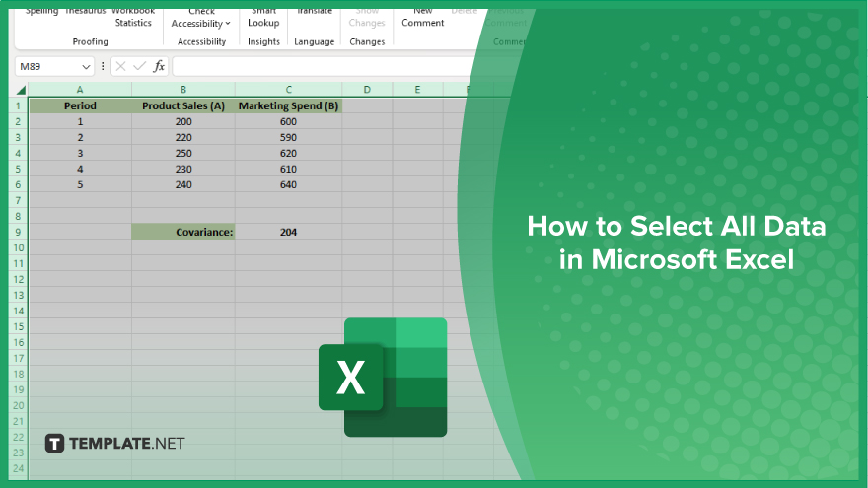The height and width of the screenshot is (488, 868).
Task: Open Check Accessibility dropdown
Action: [200, 18]
